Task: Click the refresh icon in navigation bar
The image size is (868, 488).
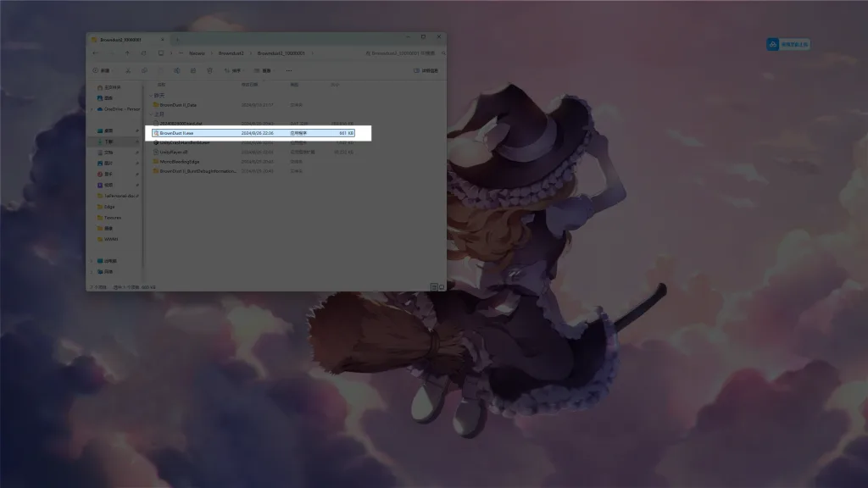Action: point(144,53)
